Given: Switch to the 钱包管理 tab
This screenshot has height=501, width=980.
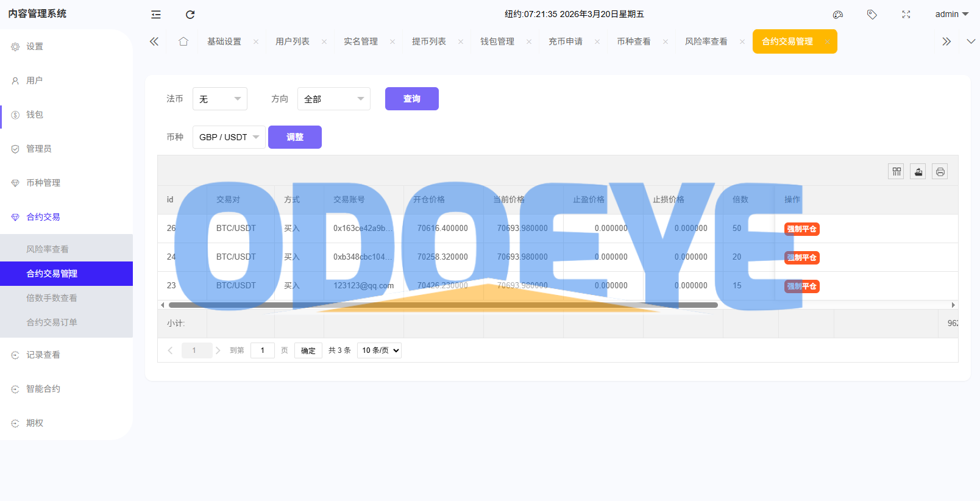Looking at the screenshot, I should [x=497, y=41].
